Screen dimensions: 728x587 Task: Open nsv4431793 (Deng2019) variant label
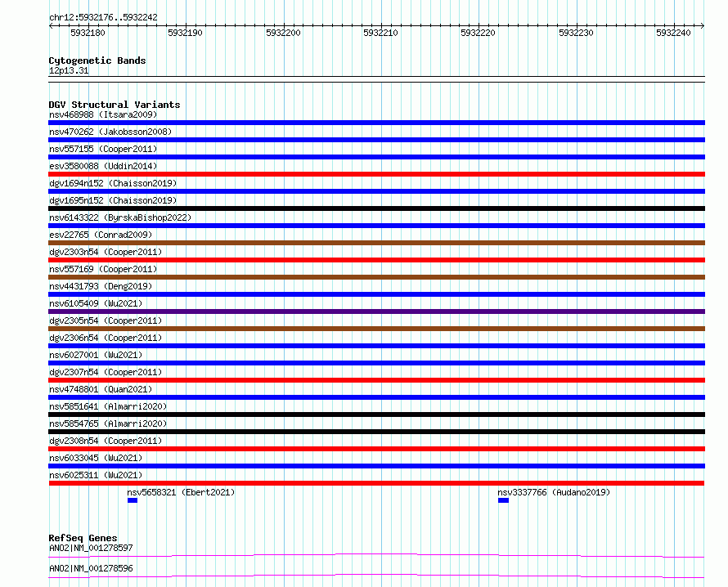coord(101,286)
